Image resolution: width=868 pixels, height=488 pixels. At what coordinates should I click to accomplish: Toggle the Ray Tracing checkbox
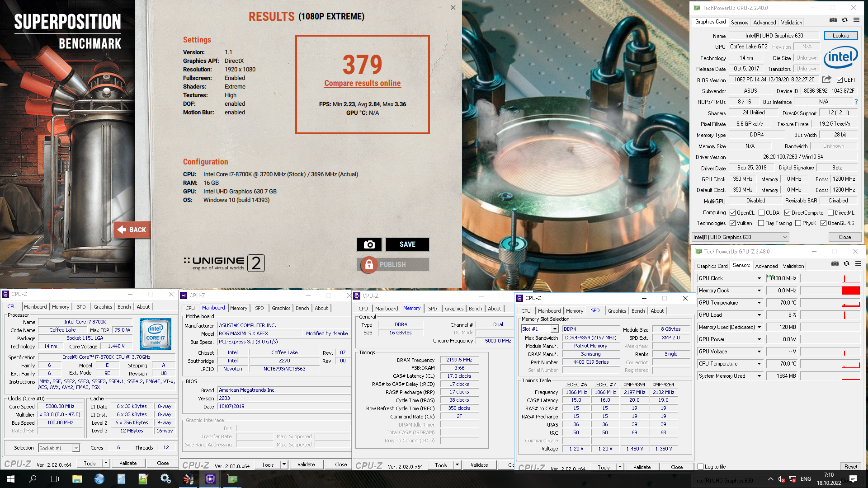(761, 223)
